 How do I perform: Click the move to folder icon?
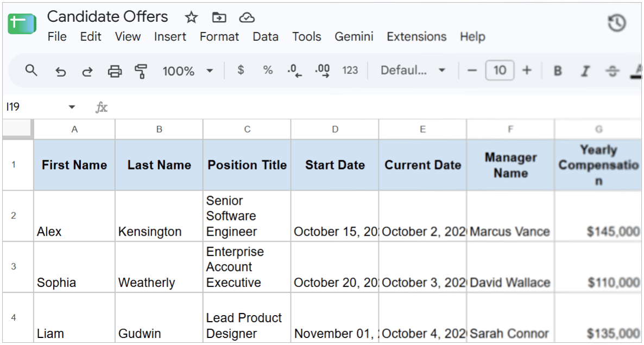click(219, 17)
